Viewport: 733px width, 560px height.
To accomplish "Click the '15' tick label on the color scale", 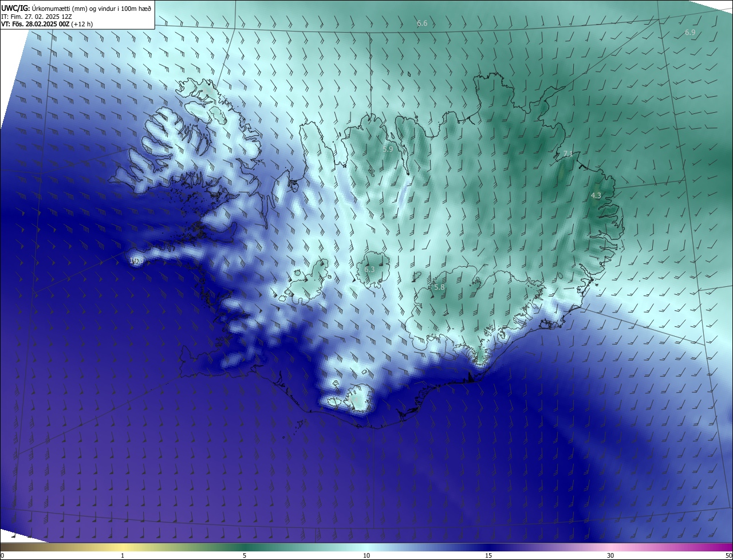I will click(488, 555).
